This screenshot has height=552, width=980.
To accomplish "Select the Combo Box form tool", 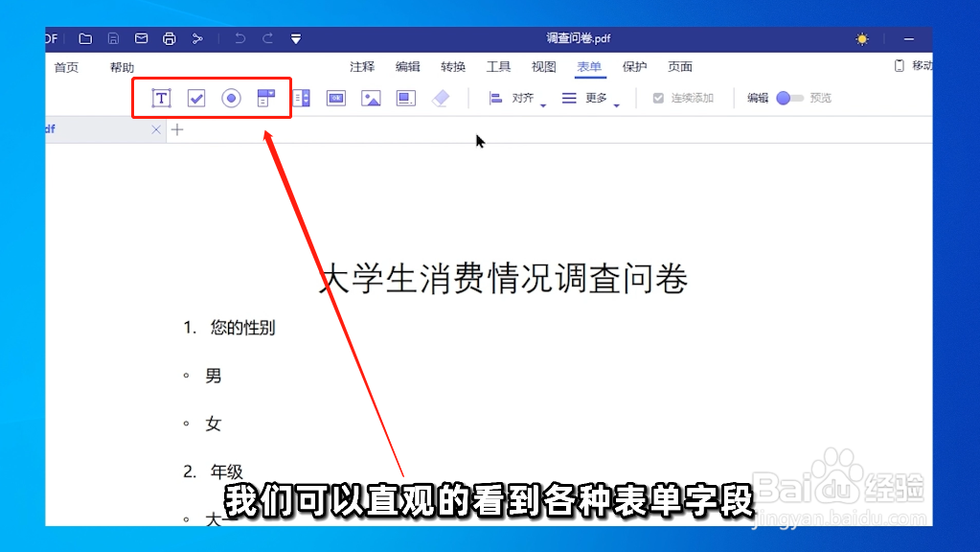I will tap(265, 98).
